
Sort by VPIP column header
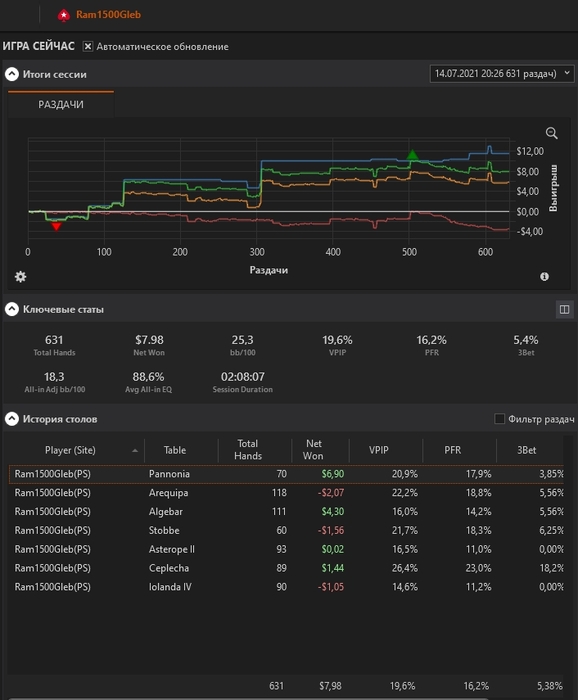coord(378,450)
